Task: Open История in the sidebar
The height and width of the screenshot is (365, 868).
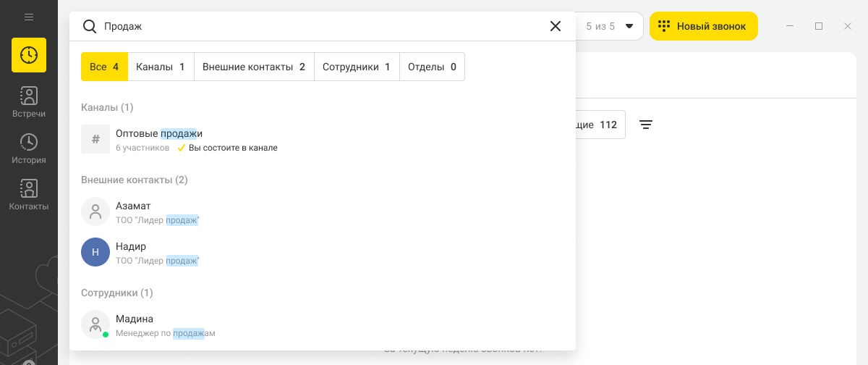Action: (x=29, y=148)
